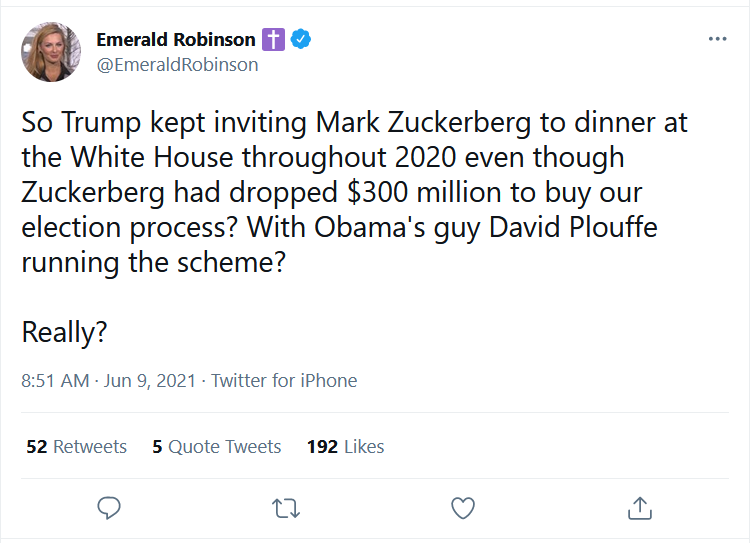The height and width of the screenshot is (543, 752).
Task: Click the @EmeraldRobinson handle
Action: click(x=177, y=65)
